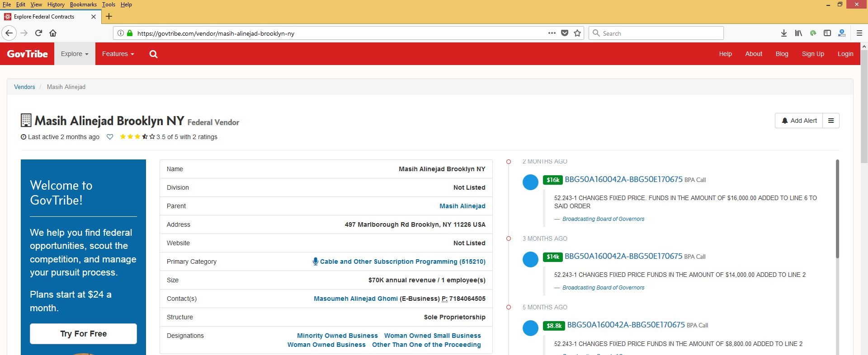Open the Masih Alinejad parent link
The width and height of the screenshot is (868, 355).
point(462,206)
